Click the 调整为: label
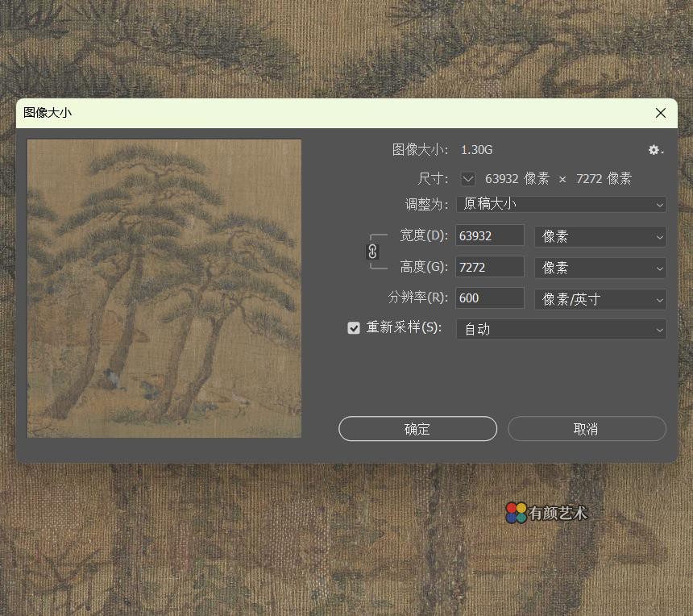Viewport: 693px width, 616px height. (x=426, y=204)
